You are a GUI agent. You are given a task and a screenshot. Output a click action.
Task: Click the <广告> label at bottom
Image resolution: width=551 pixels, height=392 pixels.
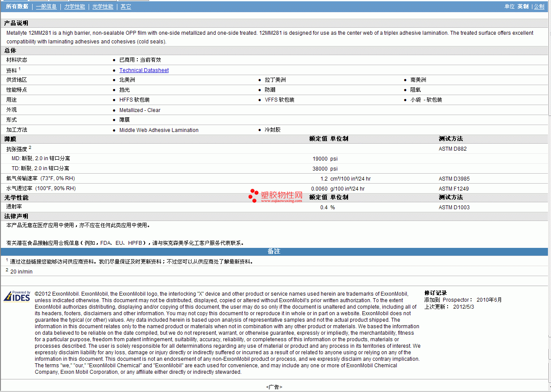coord(274,387)
